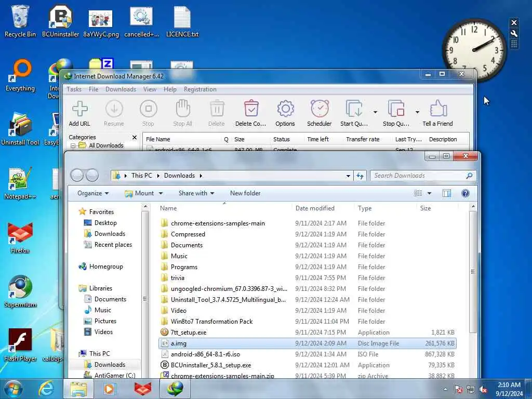Click the Flash Player desktop icon
Viewport: 532px width, 399px height.
click(x=20, y=345)
